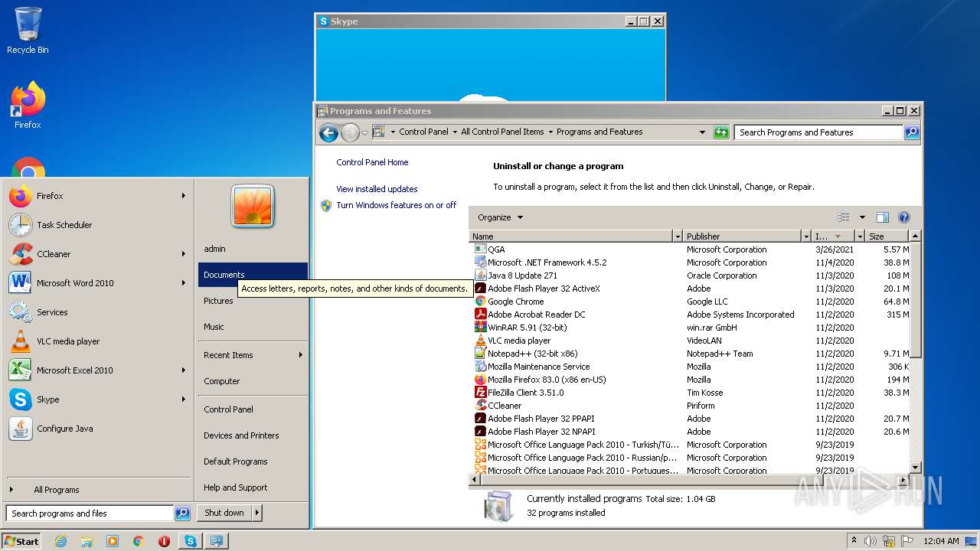Open Recent Items submenu

[253, 355]
